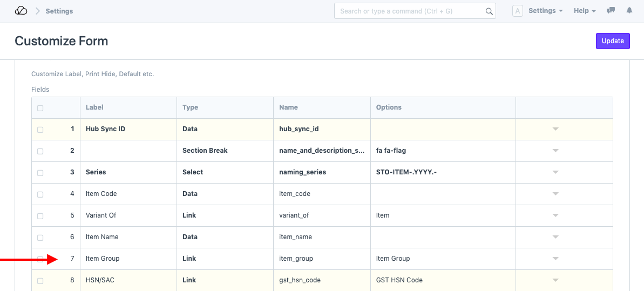Click the search magnifier icon
This screenshot has height=291, width=644.
(489, 11)
